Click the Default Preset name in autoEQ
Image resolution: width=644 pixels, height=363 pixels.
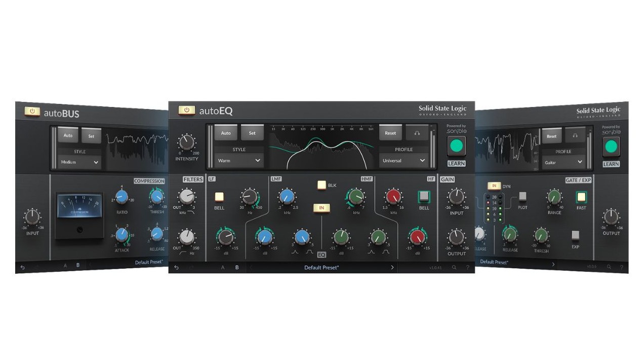pos(321,267)
